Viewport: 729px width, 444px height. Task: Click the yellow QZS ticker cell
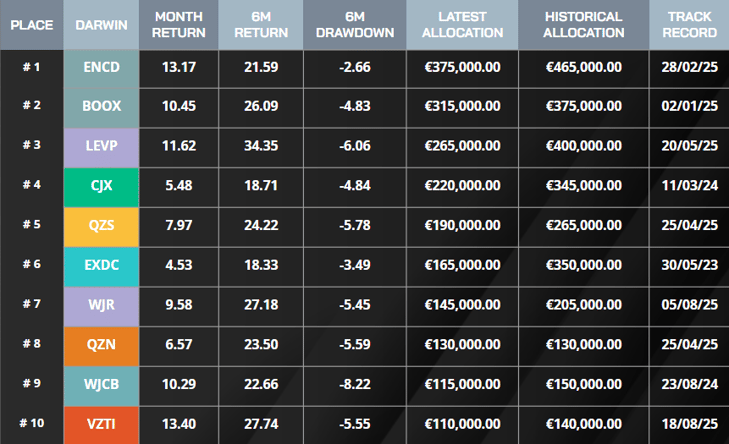click(x=101, y=225)
